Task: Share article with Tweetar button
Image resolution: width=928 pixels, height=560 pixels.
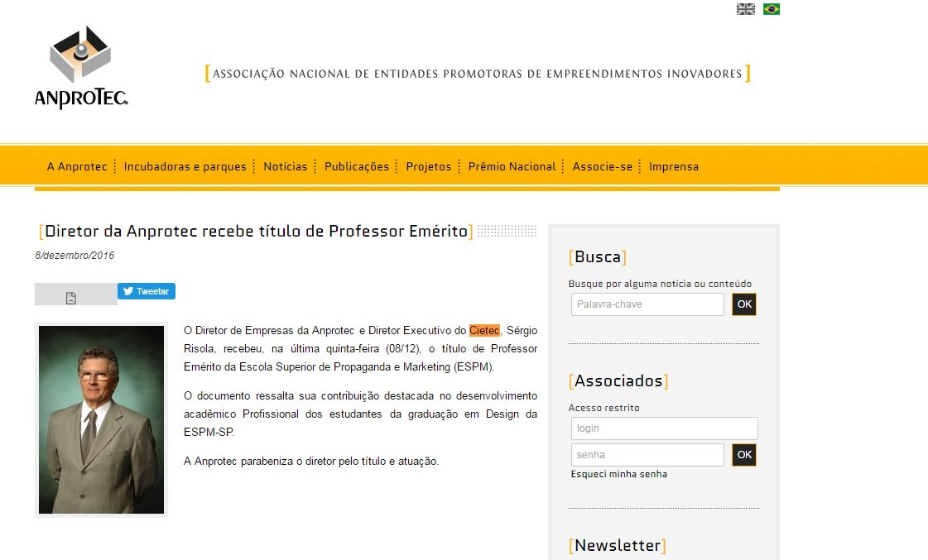Action: coord(147,291)
